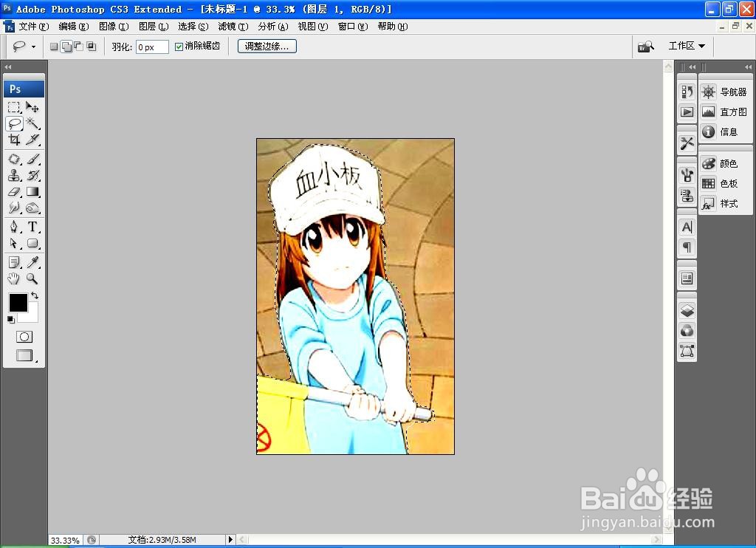This screenshot has width=756, height=548.
Task: Select the Brush tool
Action: [x=32, y=160]
